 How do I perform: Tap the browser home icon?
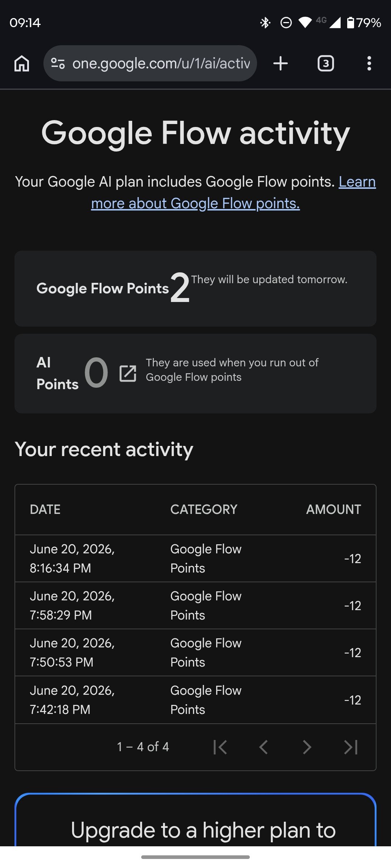(22, 64)
